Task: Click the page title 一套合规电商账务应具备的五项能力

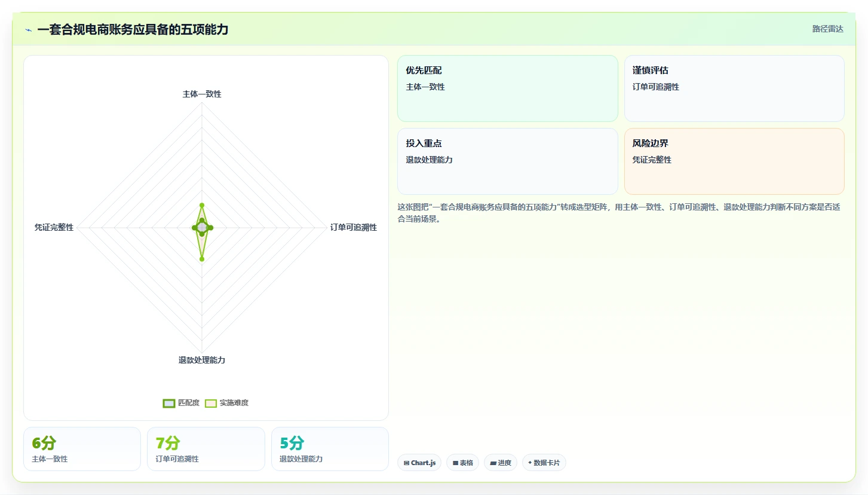Action: 133,29
